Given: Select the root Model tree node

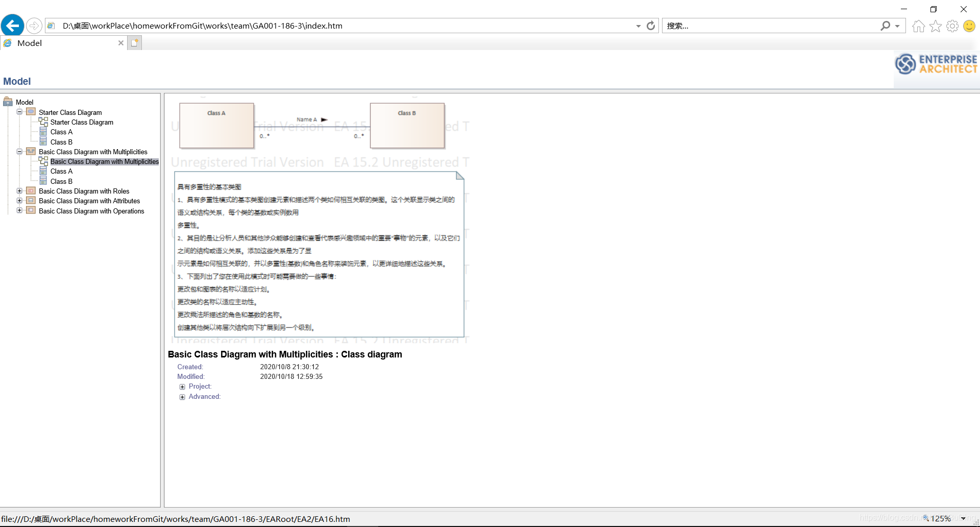Looking at the screenshot, I should pos(24,102).
